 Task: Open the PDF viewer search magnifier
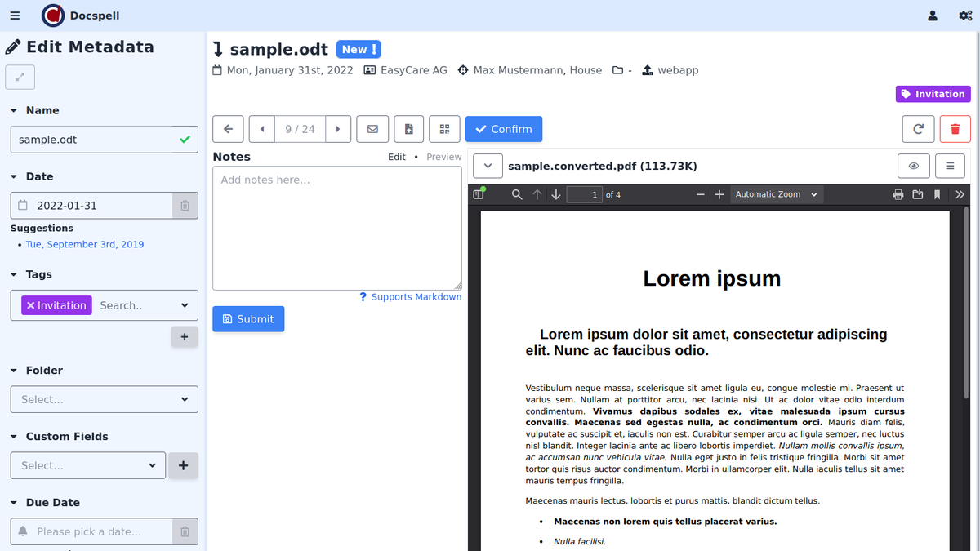pyautogui.click(x=517, y=194)
